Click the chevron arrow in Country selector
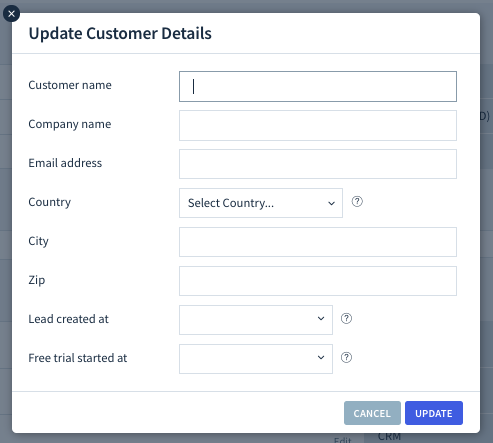 [x=331, y=203]
